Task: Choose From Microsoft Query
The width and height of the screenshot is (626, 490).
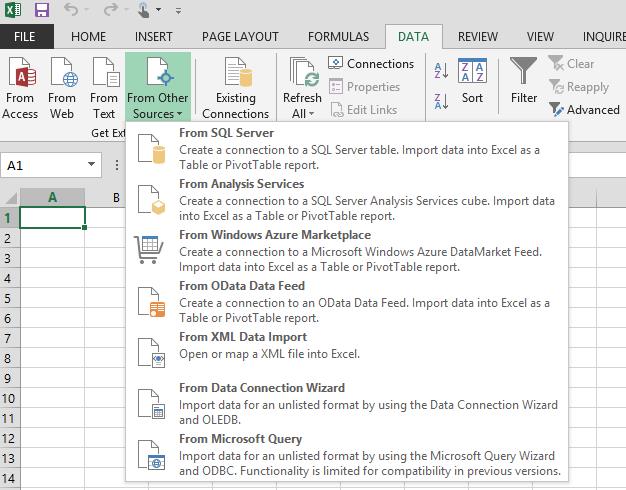Action: 347,455
